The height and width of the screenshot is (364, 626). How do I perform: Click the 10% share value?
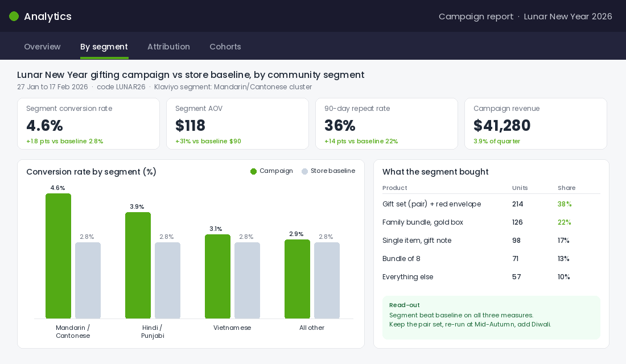click(564, 277)
